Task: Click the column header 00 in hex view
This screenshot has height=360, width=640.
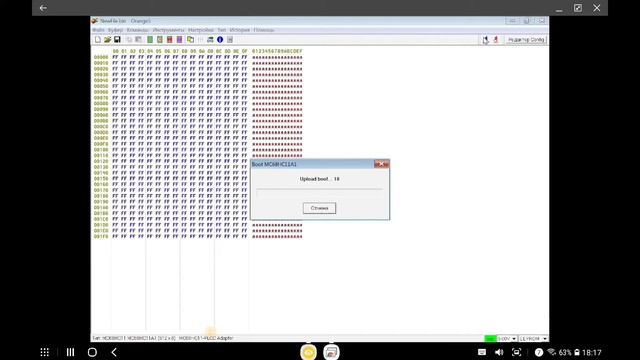Action: tap(116, 51)
